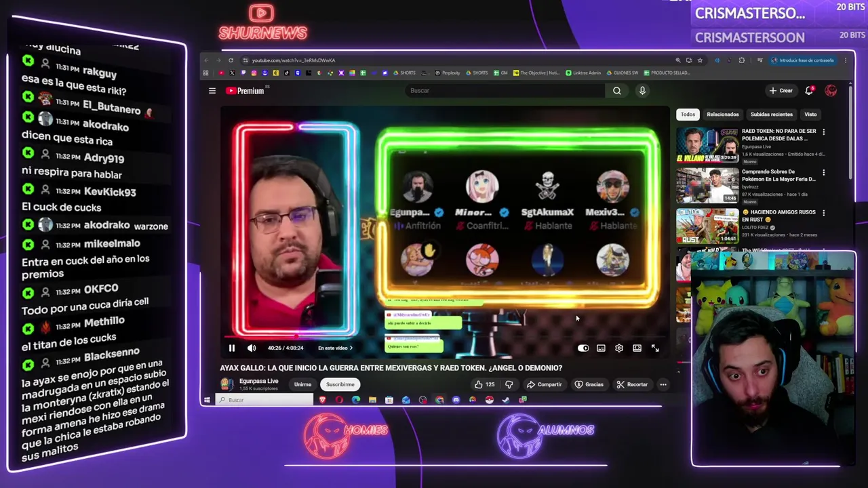Open the Windows Start menu
868x488 pixels.
coord(207,400)
